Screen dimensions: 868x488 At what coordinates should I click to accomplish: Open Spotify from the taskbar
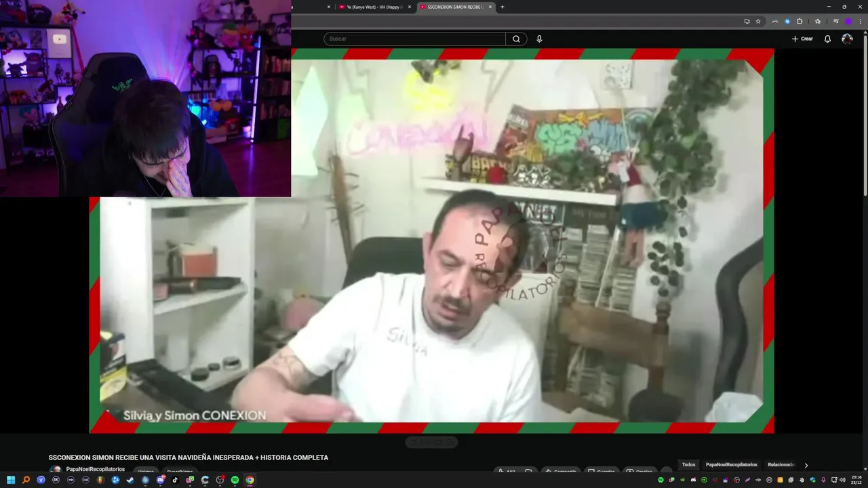click(x=235, y=480)
